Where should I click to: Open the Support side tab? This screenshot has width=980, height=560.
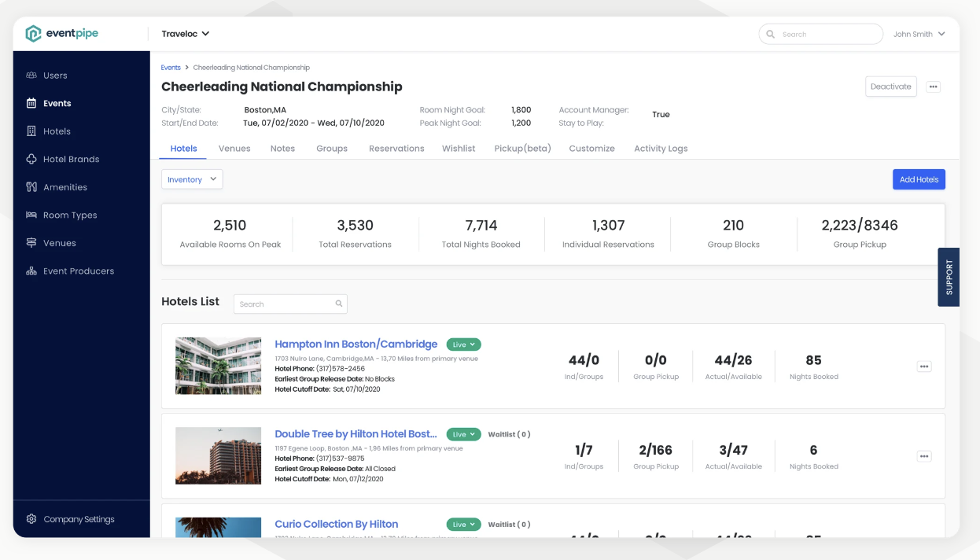[x=949, y=277]
